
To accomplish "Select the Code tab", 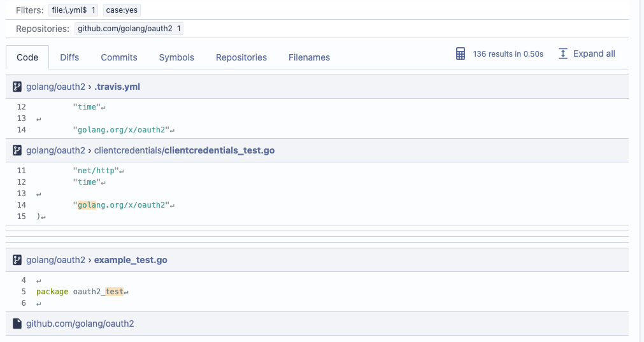I will click(x=27, y=57).
